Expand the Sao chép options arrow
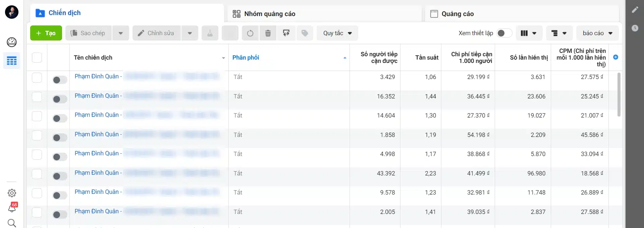644x228 pixels. 121,33
